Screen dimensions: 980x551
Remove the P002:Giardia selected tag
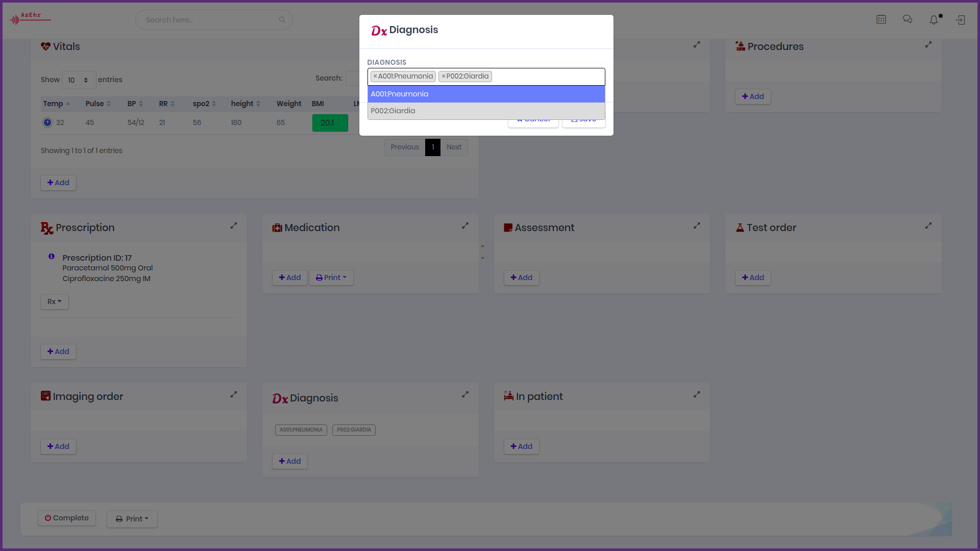click(444, 77)
